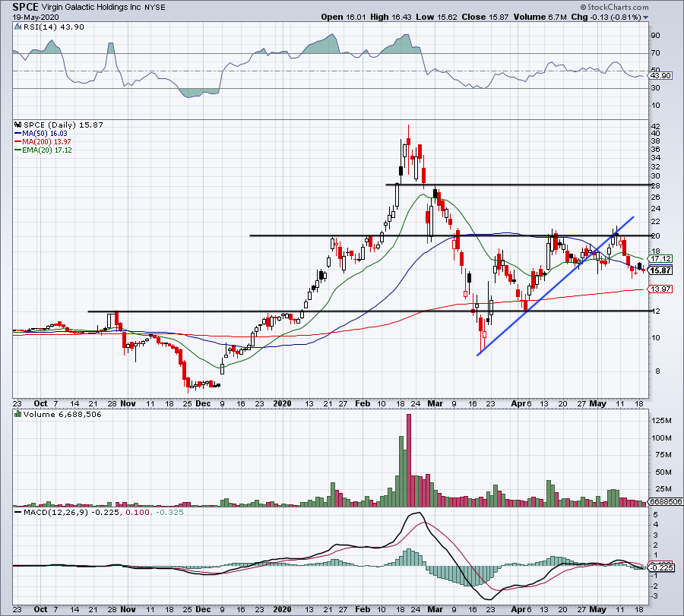Click the RSI indicator icon
This screenshot has width=684, height=616.
coord(17,27)
